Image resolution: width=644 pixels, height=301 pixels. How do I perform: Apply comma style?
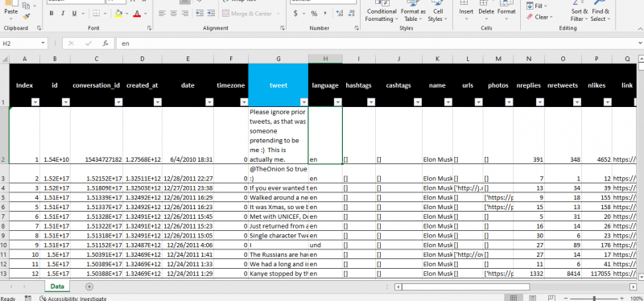point(325,14)
